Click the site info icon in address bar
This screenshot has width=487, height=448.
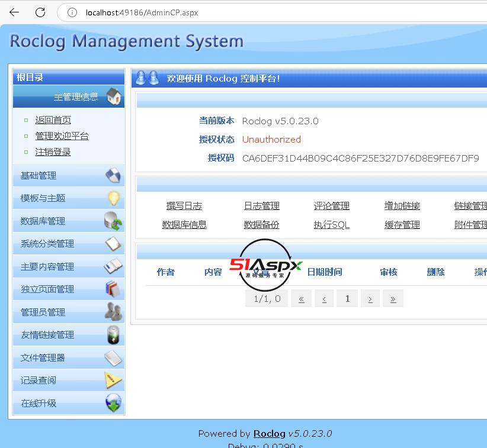click(x=72, y=12)
